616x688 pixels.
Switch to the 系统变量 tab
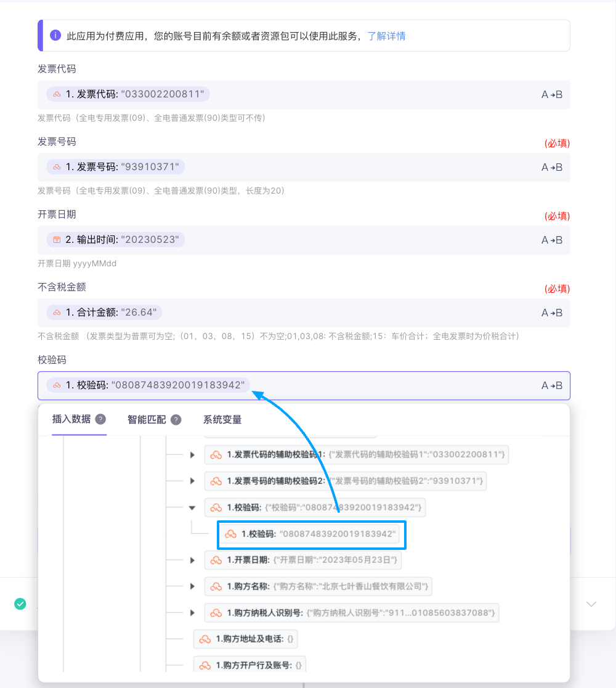pos(222,419)
